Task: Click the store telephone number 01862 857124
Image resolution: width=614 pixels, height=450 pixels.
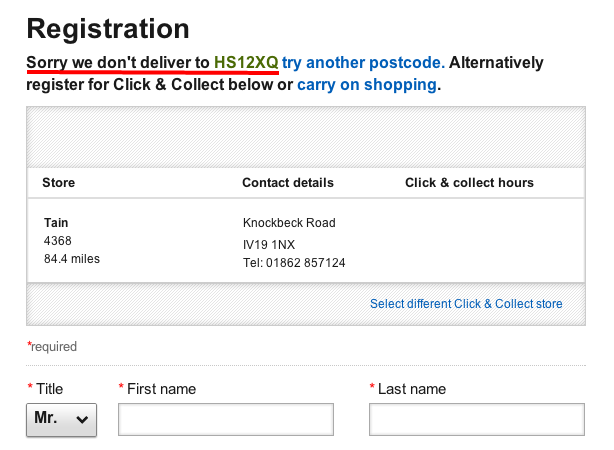Action: click(295, 263)
